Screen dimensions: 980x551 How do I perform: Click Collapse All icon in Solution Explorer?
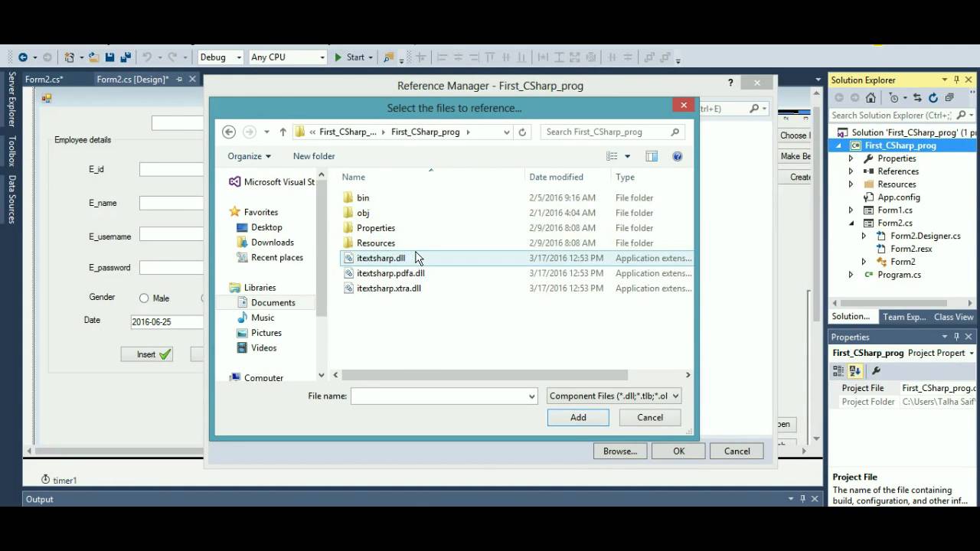(949, 98)
